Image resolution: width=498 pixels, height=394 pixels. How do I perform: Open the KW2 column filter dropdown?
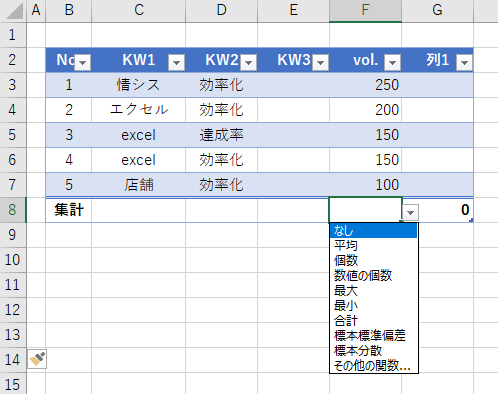248,62
